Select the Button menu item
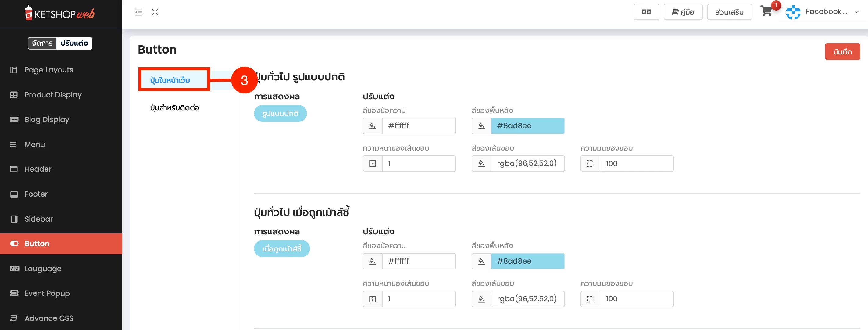 (x=61, y=244)
